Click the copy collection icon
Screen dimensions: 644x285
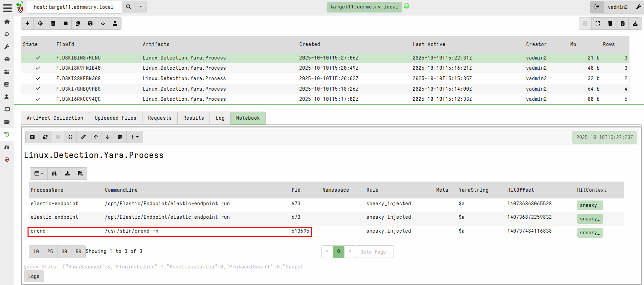click(78, 23)
